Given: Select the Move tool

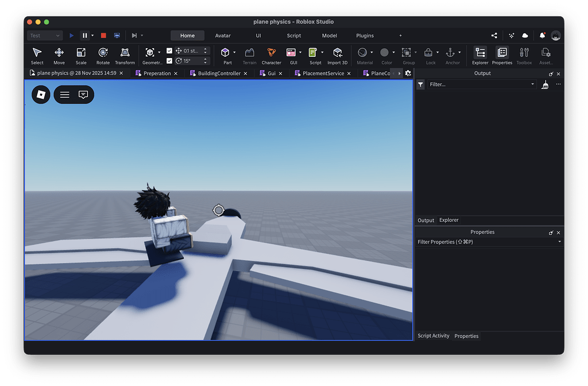Looking at the screenshot, I should pos(59,55).
